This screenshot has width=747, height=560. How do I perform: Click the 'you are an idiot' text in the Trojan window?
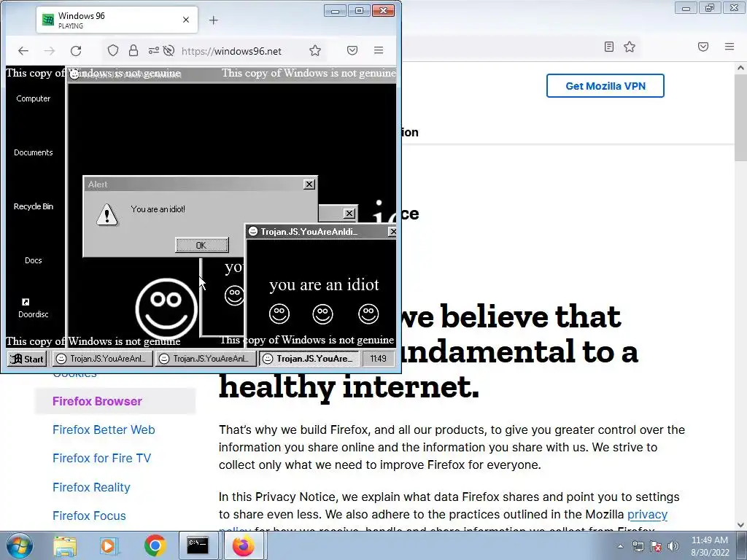[324, 285]
